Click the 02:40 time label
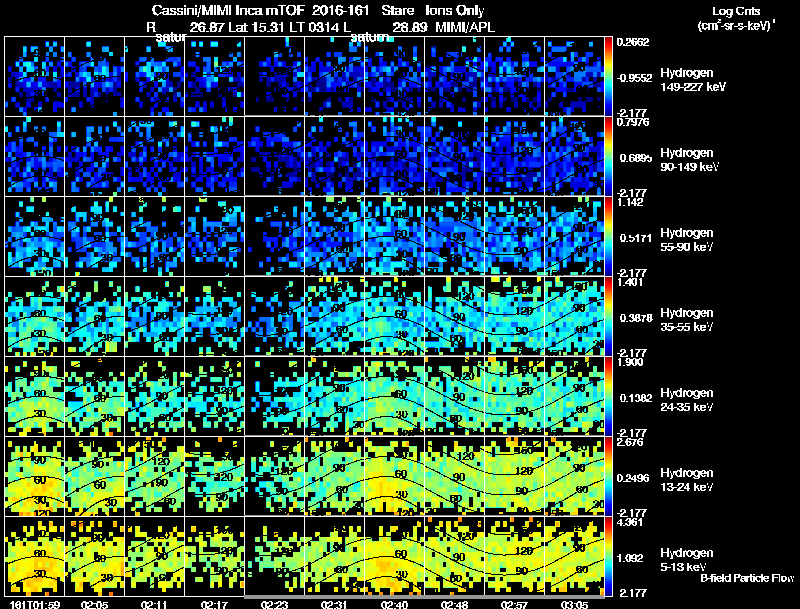Screen dimensions: 800x609 click(x=394, y=605)
